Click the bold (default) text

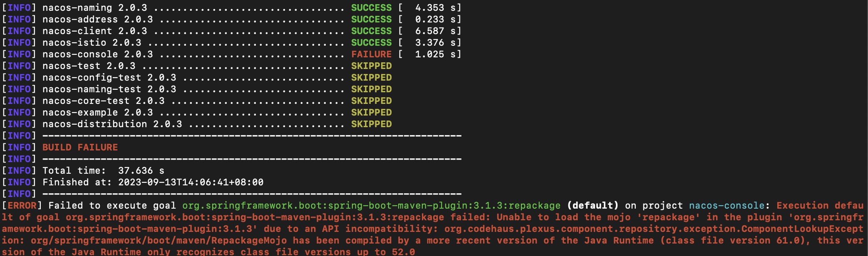(593, 206)
